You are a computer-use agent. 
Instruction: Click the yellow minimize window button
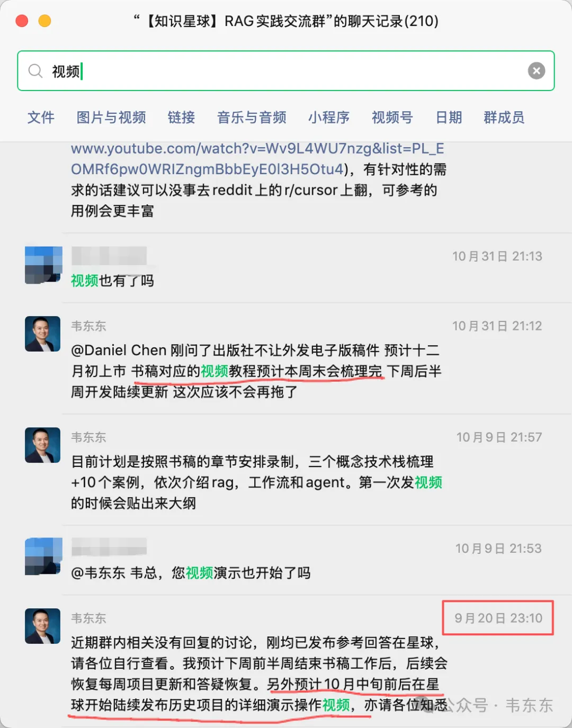[x=45, y=21]
